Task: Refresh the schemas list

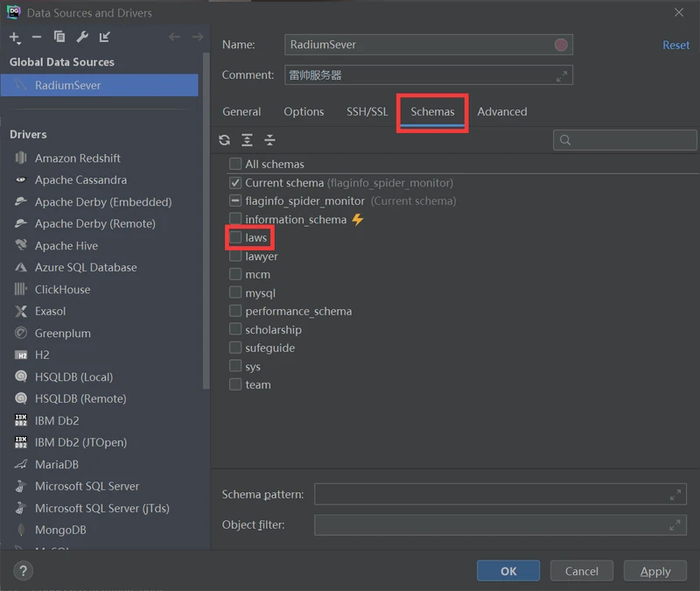Action: [225, 140]
